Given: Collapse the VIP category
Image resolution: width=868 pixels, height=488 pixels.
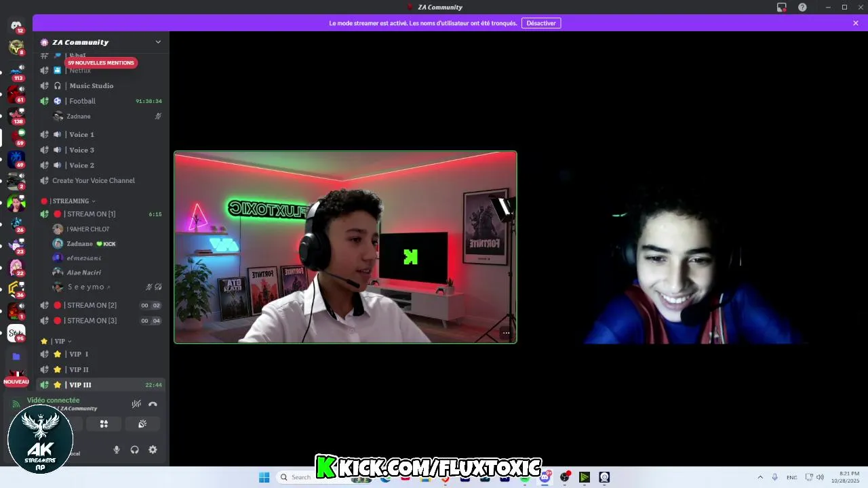Looking at the screenshot, I should point(56,341).
